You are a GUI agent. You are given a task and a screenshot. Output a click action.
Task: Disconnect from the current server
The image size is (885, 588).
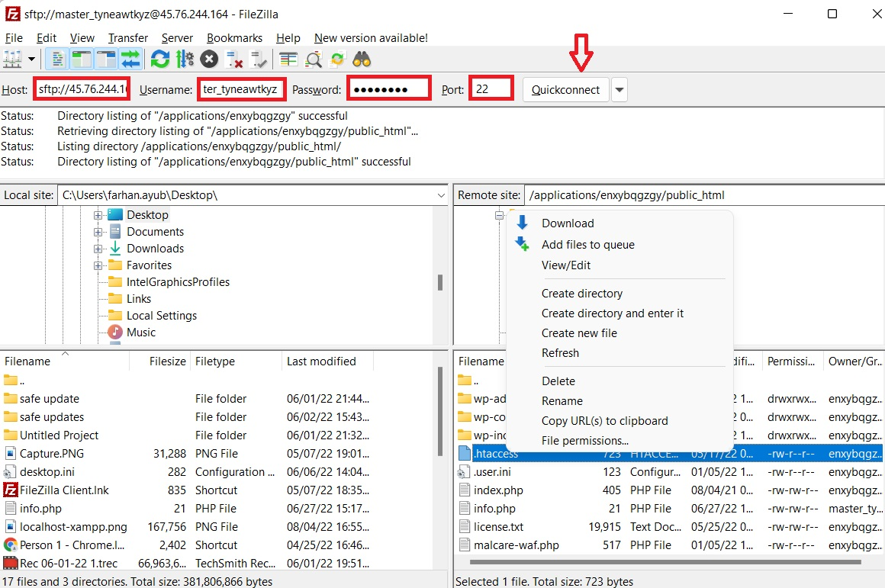(233, 59)
